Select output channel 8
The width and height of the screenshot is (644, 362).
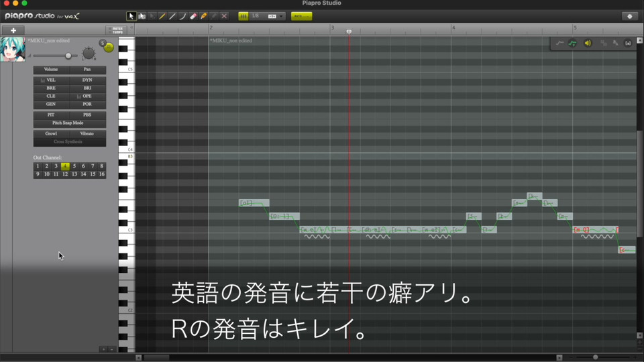coord(101,166)
